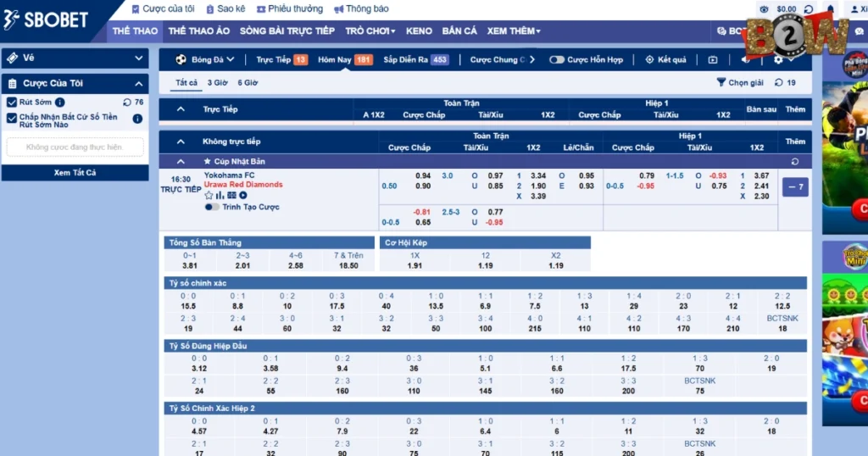Open THỂ THAO tab
Screen dimensions: 868x456
(x=135, y=31)
